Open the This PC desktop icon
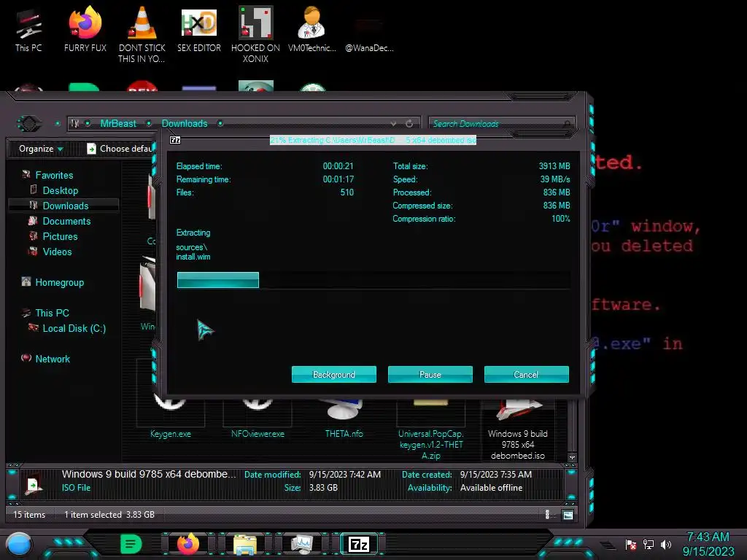 tap(28, 31)
